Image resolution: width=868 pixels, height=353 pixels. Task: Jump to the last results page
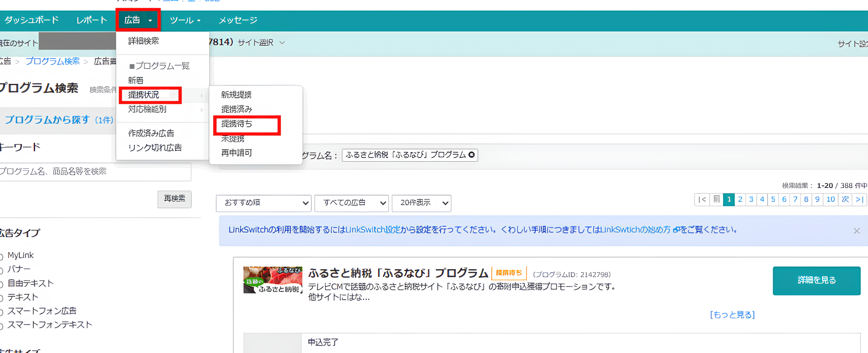point(860,199)
